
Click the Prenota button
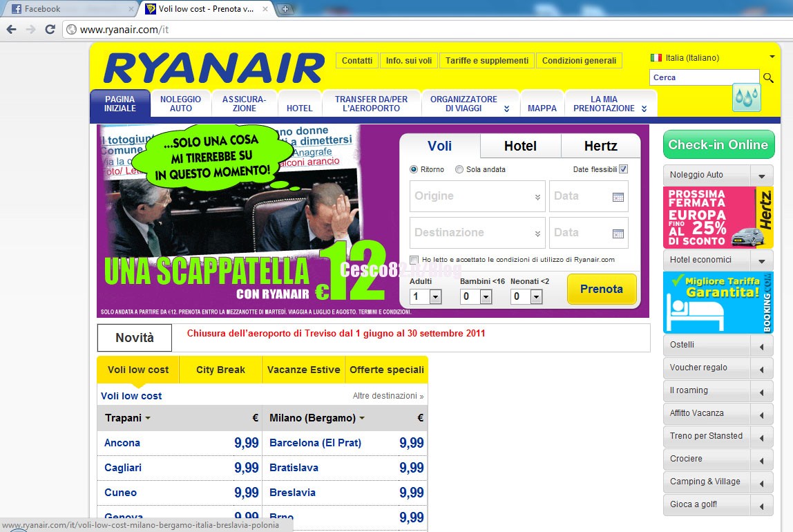(x=602, y=289)
